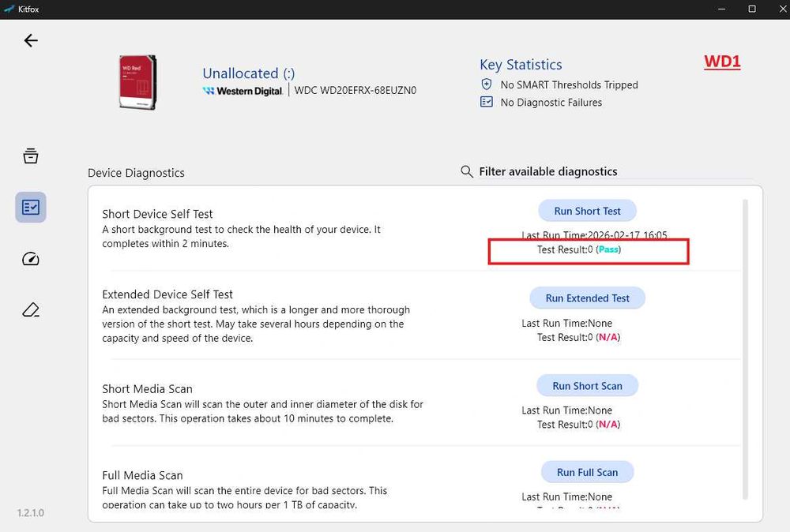
Task: Open the device info sidebar icon
Action: [31, 156]
